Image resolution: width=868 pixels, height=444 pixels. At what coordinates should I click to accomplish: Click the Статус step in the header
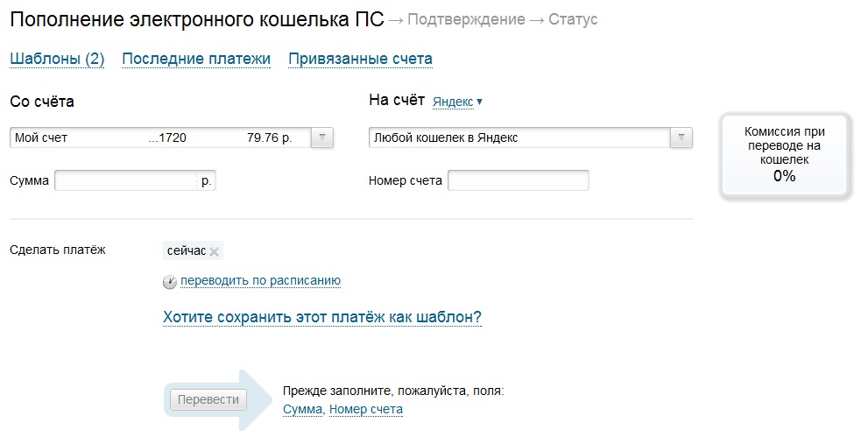tap(573, 19)
